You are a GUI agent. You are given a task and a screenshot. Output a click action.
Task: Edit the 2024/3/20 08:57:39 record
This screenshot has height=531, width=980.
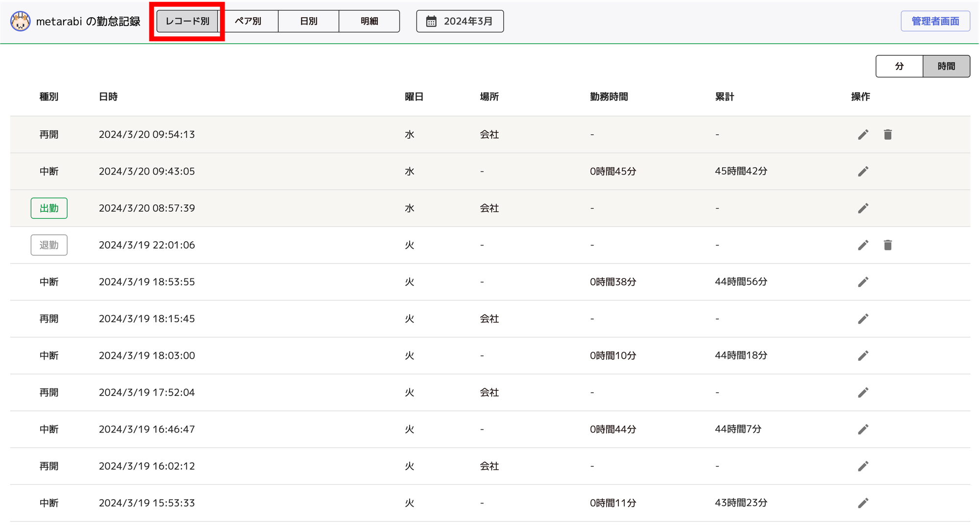point(863,208)
